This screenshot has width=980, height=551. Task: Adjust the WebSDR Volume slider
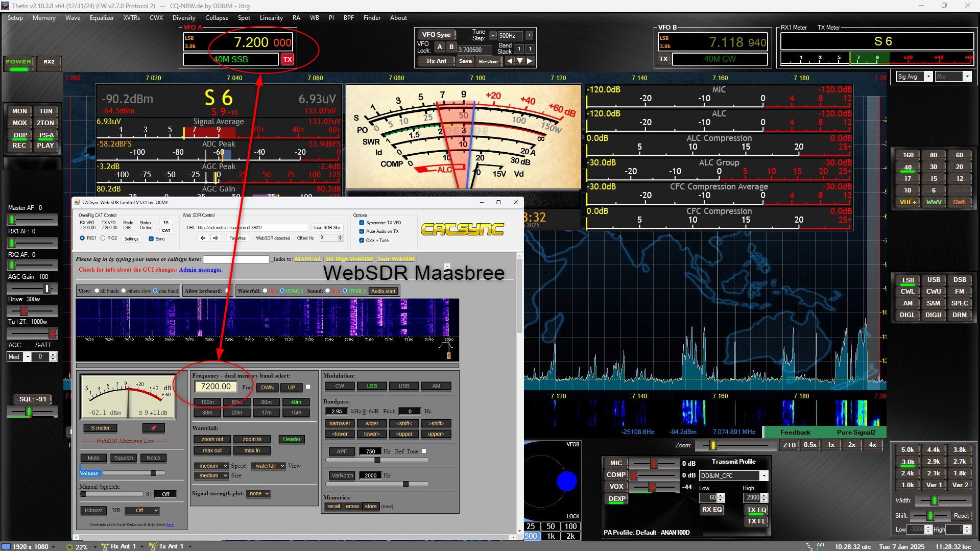[x=133, y=473]
